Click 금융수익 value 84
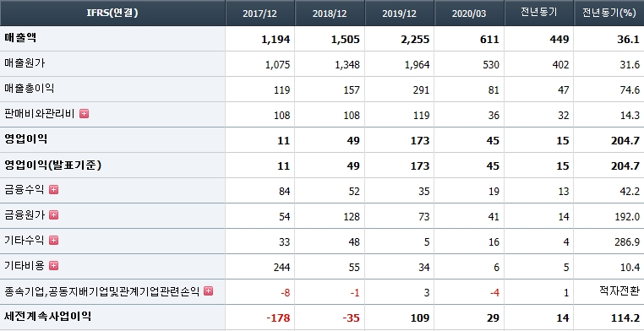 (x=284, y=192)
